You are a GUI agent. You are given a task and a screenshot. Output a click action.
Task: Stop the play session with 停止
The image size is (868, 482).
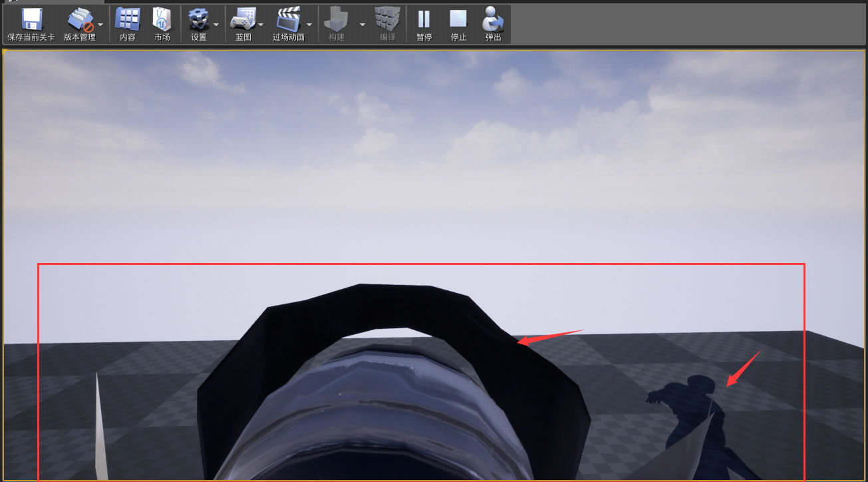tap(459, 25)
